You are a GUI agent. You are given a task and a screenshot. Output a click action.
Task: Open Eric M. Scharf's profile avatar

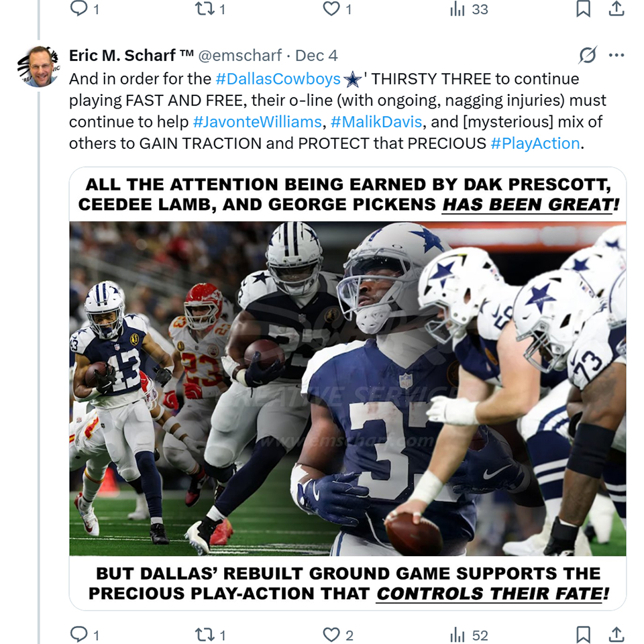coord(38,66)
